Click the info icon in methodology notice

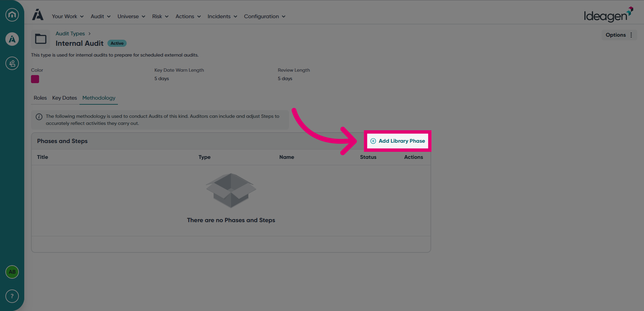(39, 117)
